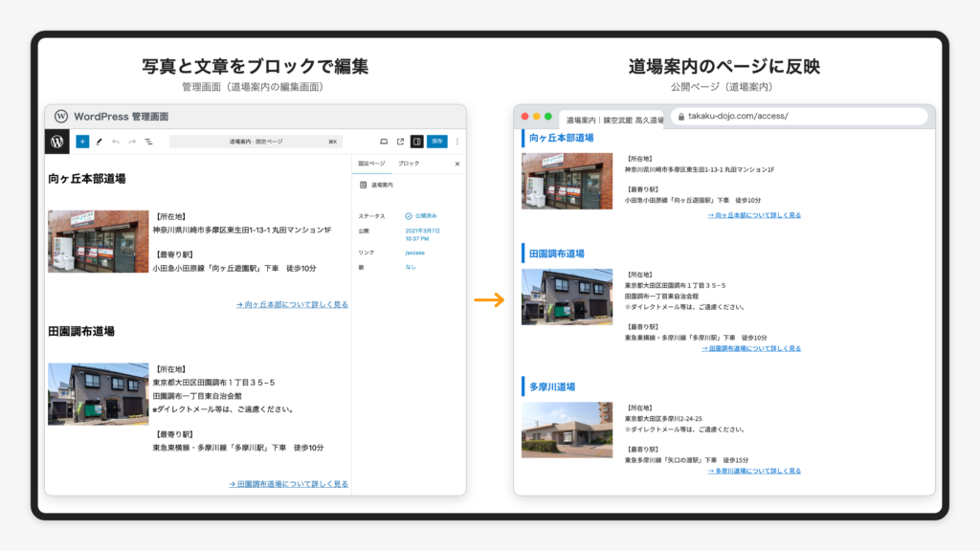
Task: Click the editor's 向ヶ丘本部について詳しく見る link
Action: tap(292, 305)
